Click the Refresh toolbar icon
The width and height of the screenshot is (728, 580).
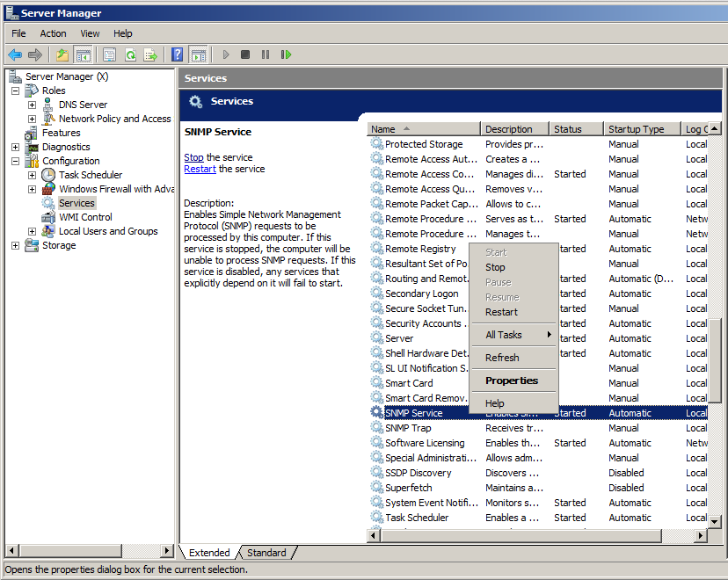130,54
